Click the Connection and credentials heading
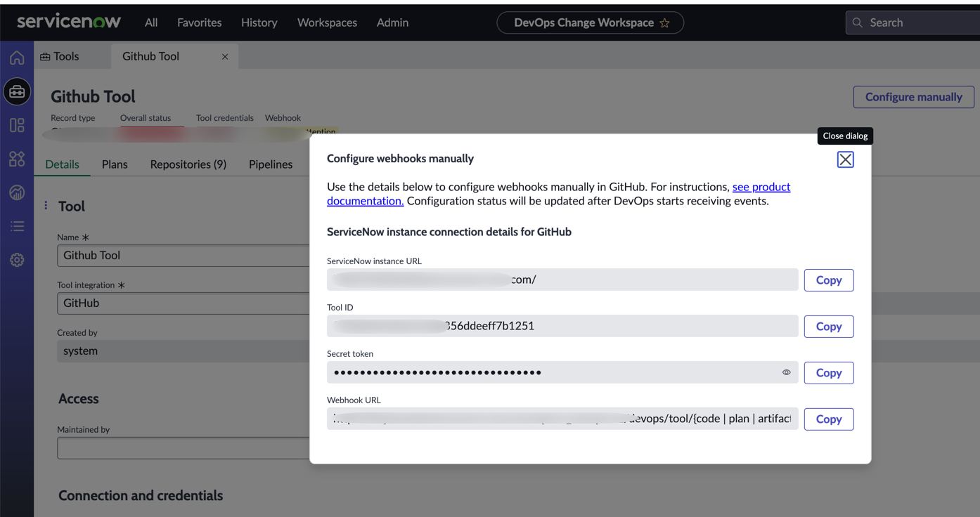Image resolution: width=980 pixels, height=517 pixels. tap(141, 496)
